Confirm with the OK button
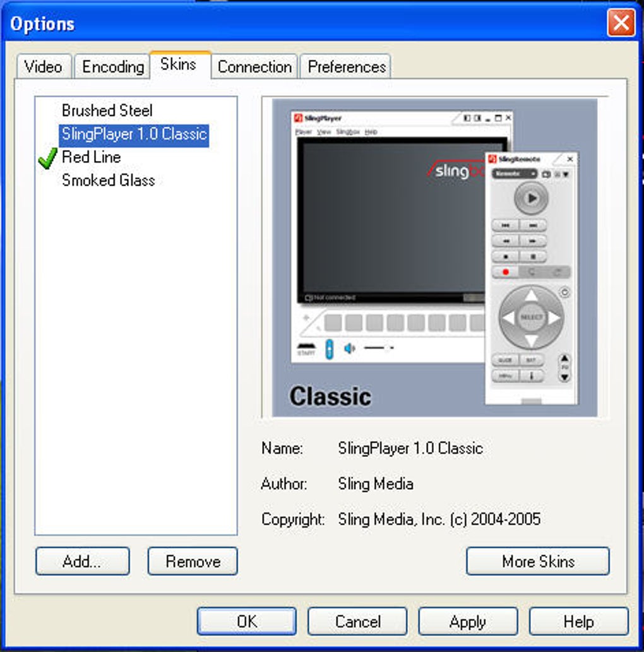The width and height of the screenshot is (644, 652). (247, 621)
